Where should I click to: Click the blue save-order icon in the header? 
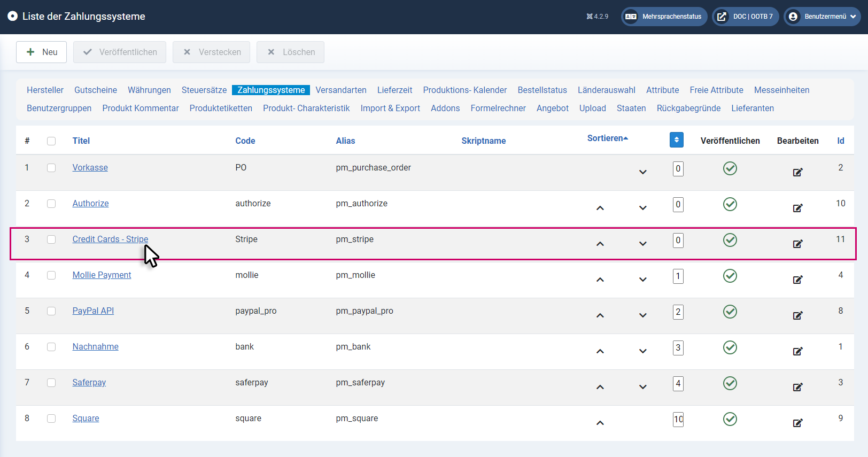point(676,140)
